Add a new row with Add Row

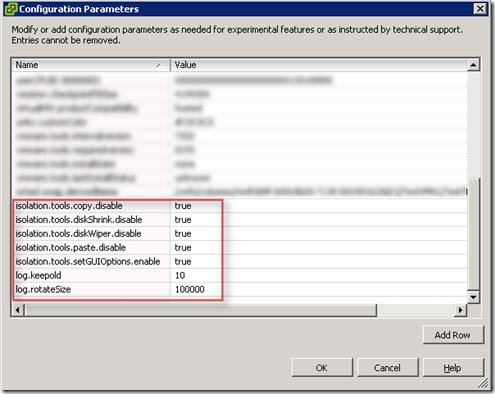(453, 335)
